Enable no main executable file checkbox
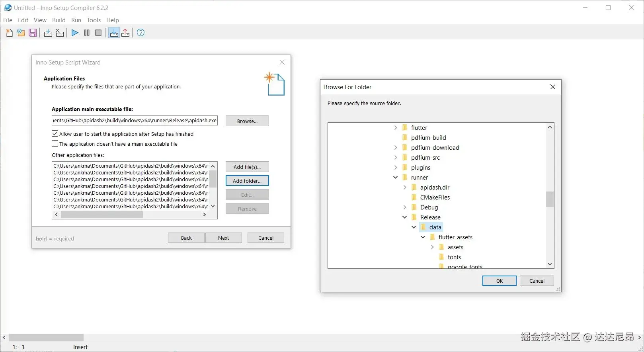 tap(55, 143)
